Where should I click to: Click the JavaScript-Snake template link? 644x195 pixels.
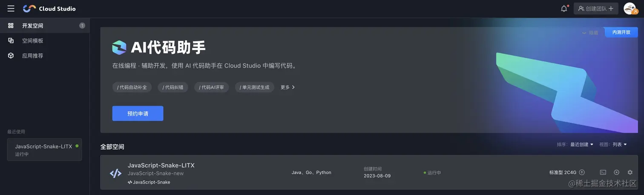[x=149, y=182]
